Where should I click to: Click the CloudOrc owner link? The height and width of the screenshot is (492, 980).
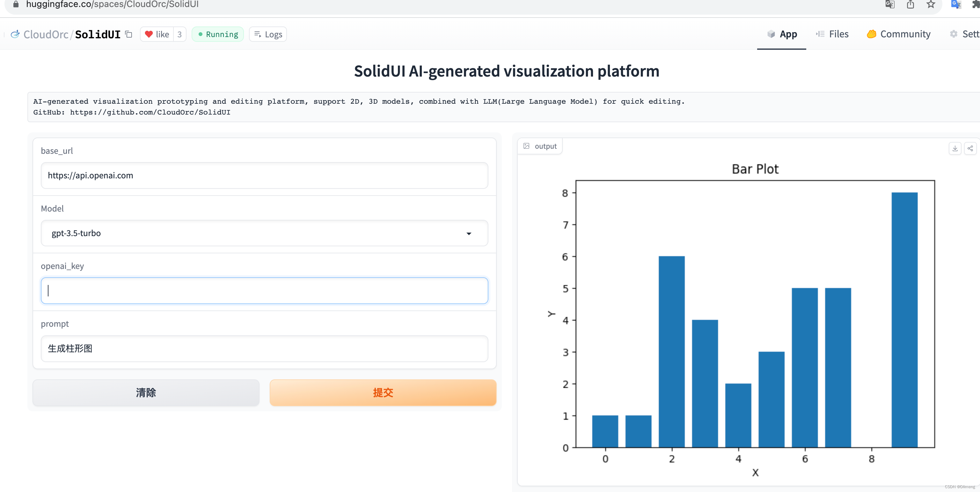point(46,34)
